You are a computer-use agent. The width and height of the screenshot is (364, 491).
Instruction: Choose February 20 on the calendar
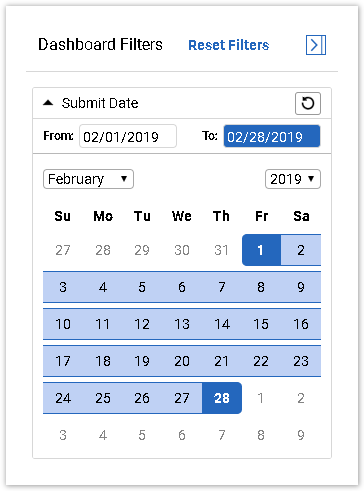pyautogui.click(x=182, y=361)
